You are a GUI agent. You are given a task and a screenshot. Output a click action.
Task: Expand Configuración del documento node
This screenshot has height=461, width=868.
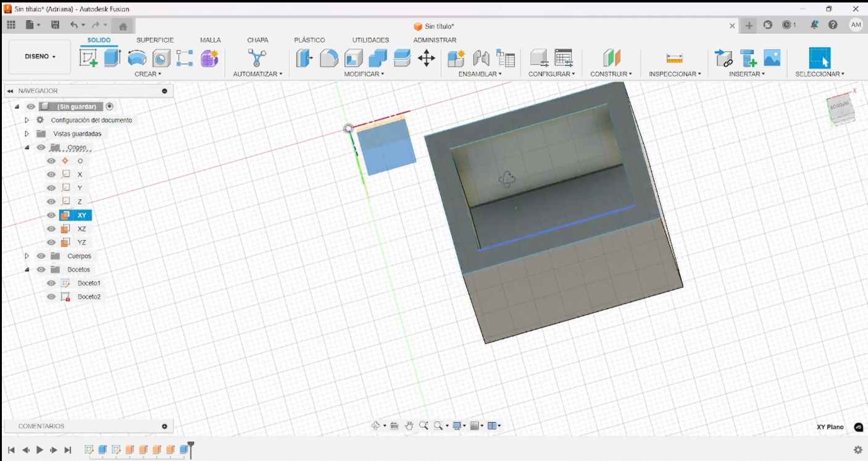27,120
